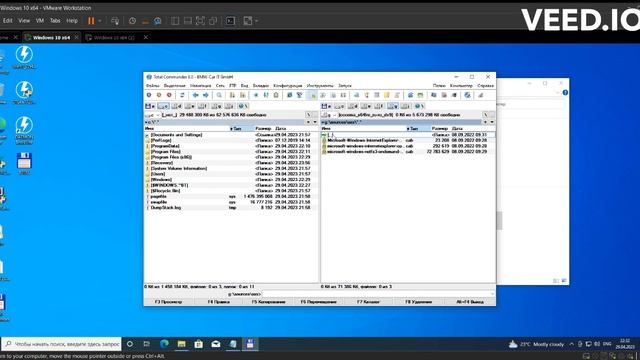Viewport: 640px width, 360px height.
Task: Select [Users] folder in left panel
Action: coord(231,174)
